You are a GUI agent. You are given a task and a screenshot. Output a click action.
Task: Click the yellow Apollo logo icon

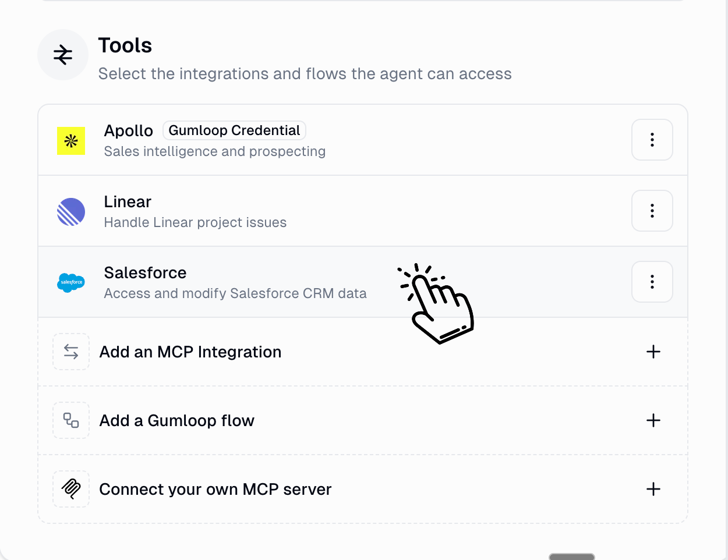[71, 141]
